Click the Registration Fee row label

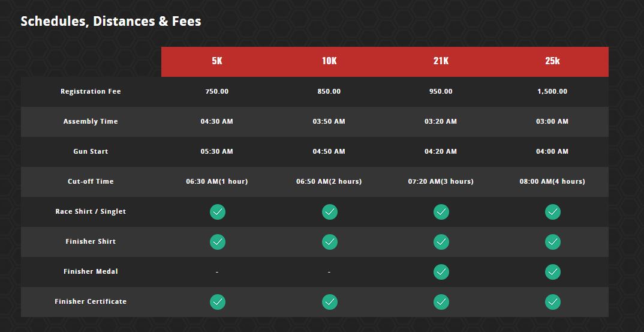click(x=91, y=92)
